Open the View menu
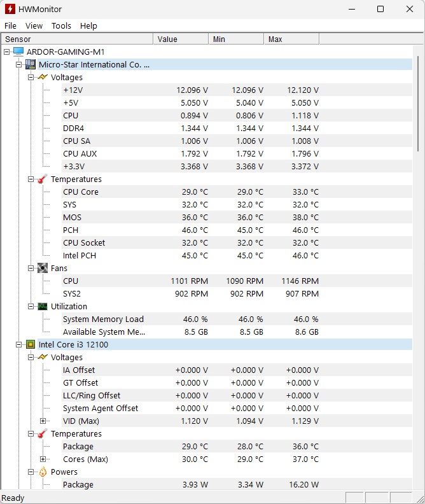The height and width of the screenshot is (504, 425). click(34, 25)
